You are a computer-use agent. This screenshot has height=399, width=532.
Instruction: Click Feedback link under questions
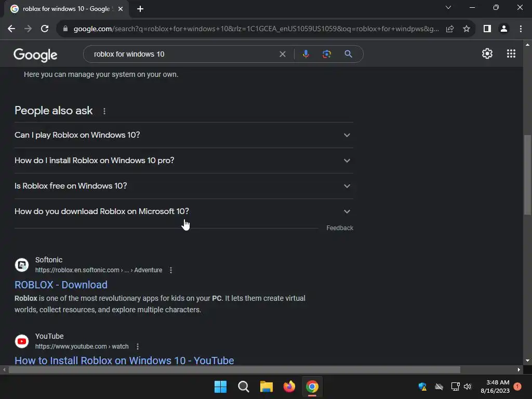coord(340,228)
